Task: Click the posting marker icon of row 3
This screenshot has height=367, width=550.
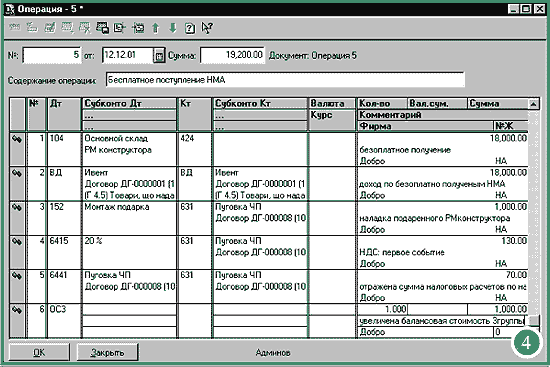Action: click(x=17, y=207)
